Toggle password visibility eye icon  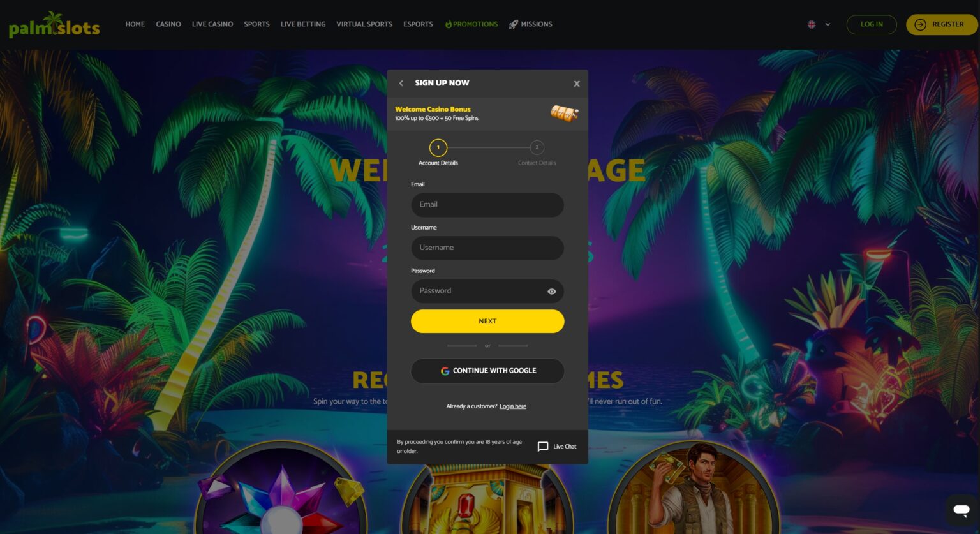click(x=552, y=292)
